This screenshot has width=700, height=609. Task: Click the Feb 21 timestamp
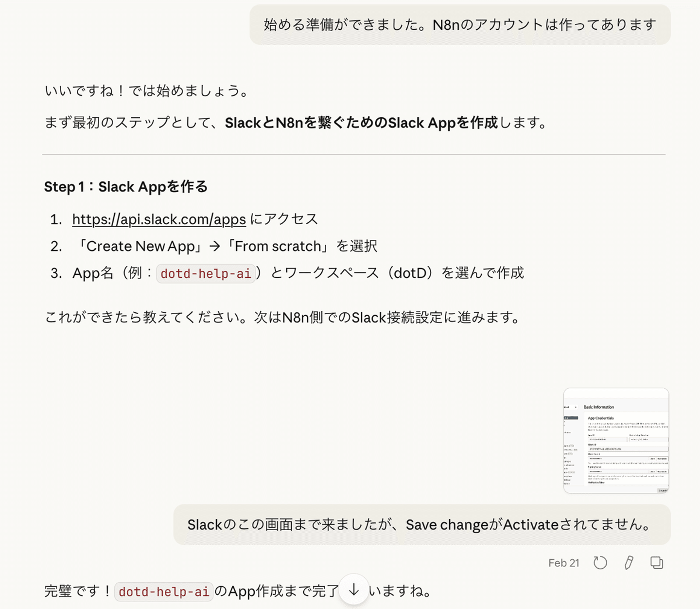click(x=563, y=563)
